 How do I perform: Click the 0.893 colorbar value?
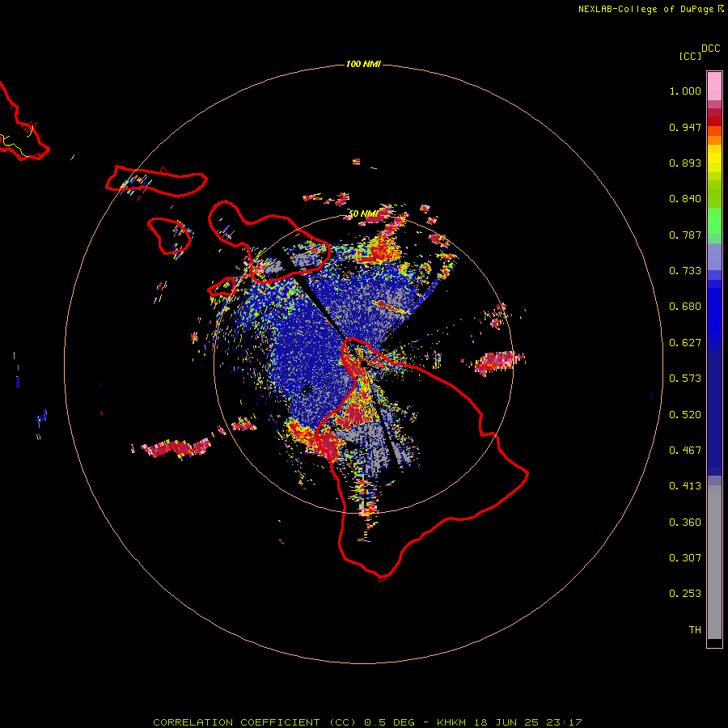pos(685,163)
